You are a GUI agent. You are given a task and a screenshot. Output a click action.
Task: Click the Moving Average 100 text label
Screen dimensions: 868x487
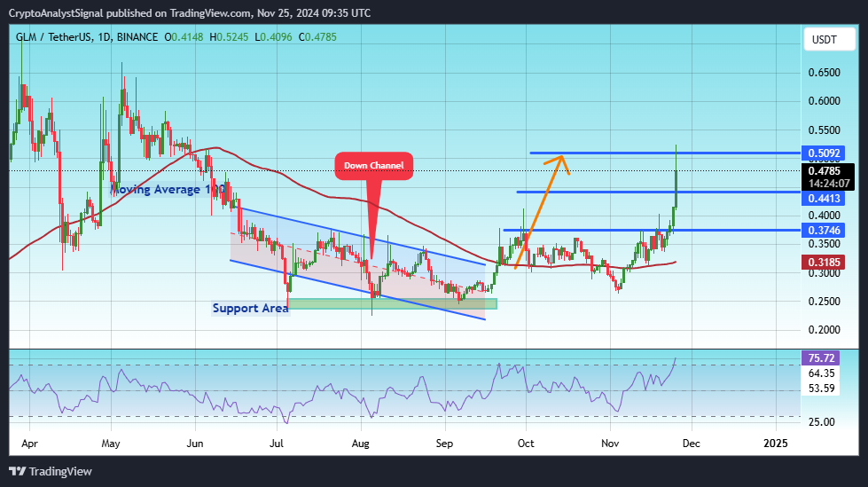pos(168,190)
